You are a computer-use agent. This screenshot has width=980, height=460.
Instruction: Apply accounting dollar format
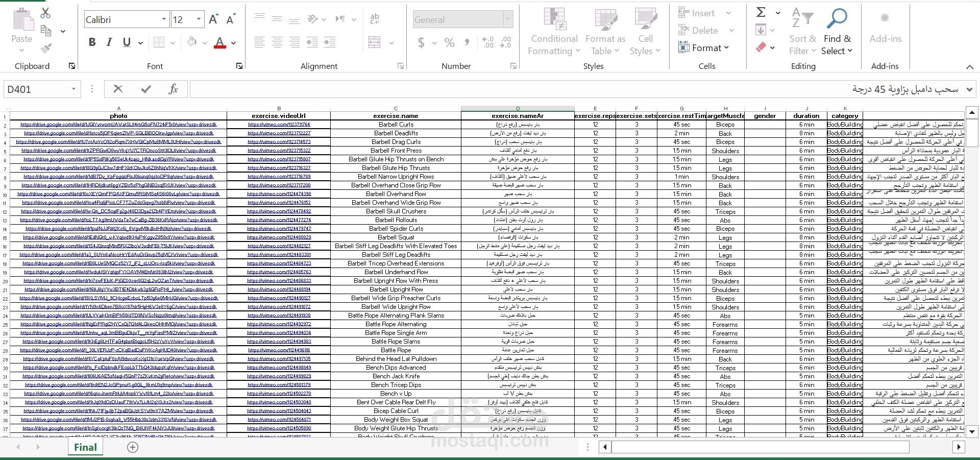click(421, 42)
